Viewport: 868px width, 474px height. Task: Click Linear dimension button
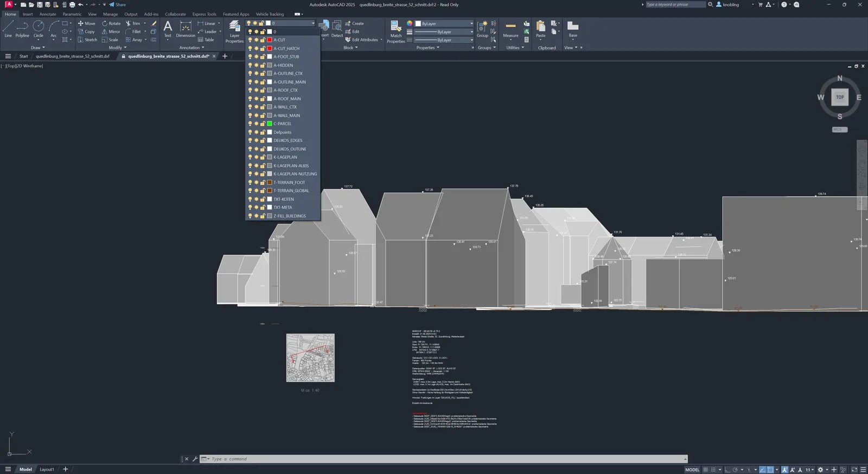click(x=206, y=23)
